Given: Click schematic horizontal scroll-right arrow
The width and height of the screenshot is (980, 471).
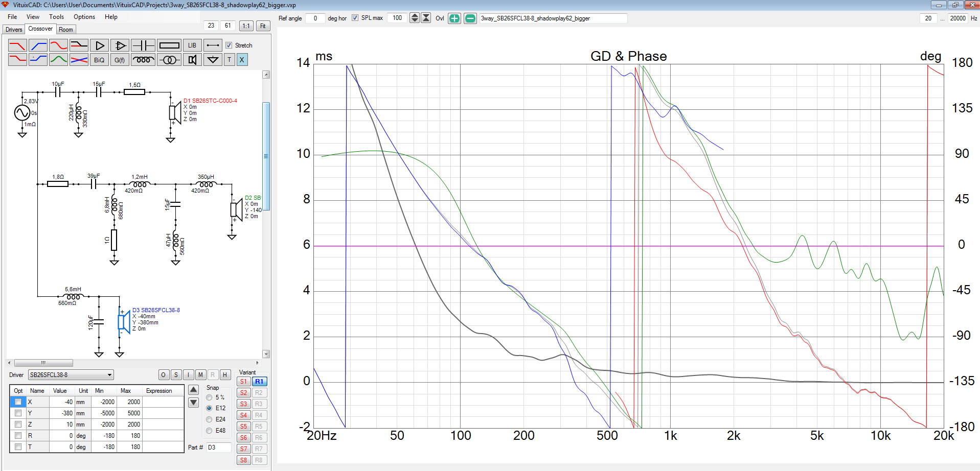Looking at the screenshot, I should click(x=257, y=363).
